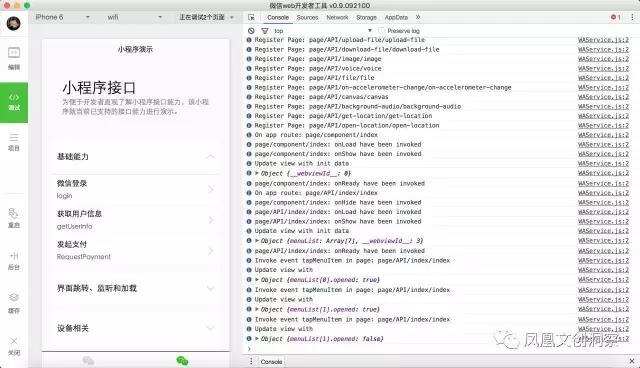
Task: Click log 'page/API/index/index: onReady have been invoked'
Action: pos(340,251)
